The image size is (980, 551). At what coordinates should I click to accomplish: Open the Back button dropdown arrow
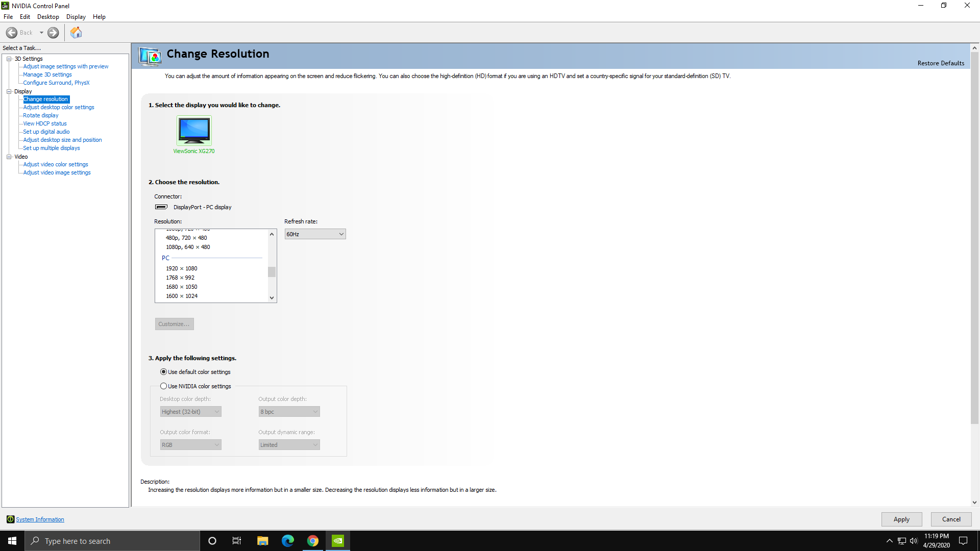pyautogui.click(x=42, y=32)
